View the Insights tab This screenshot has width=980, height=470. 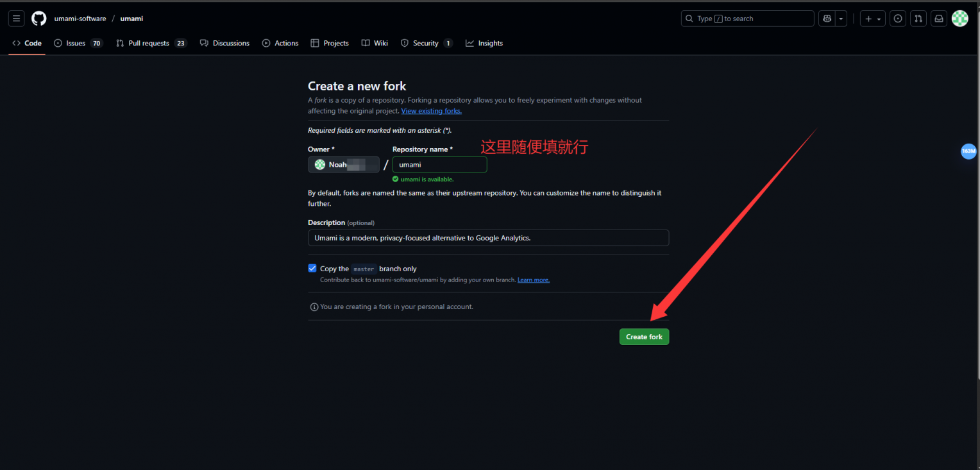[484, 43]
